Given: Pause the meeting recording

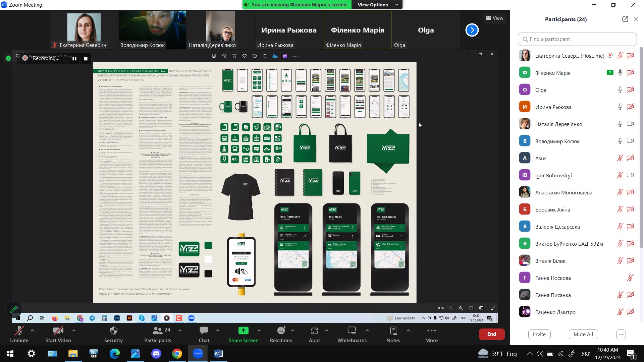Looking at the screenshot, I should (74, 58).
